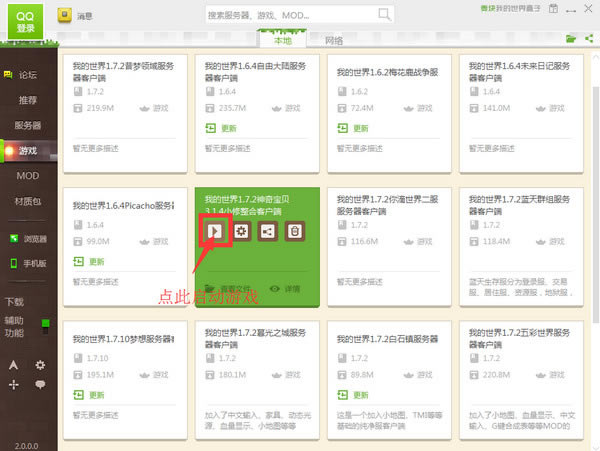Viewport: 600px width, 451px height.
Task: Select 材质包 in the left sidebar
Action: pyautogui.click(x=28, y=201)
